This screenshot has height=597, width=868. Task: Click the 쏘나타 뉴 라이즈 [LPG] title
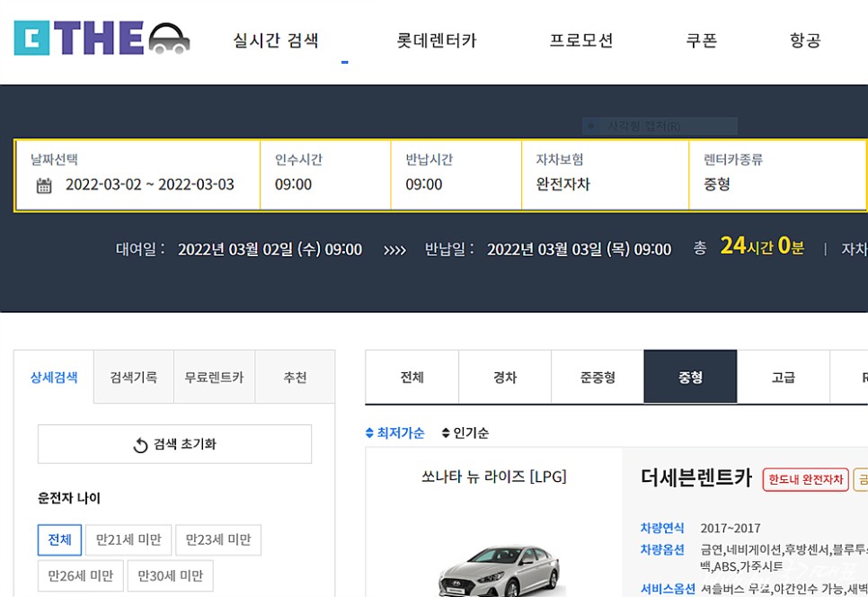click(x=494, y=477)
